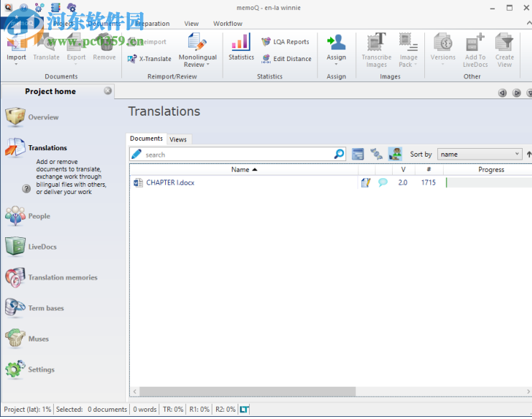Close the Project home tab

(108, 91)
